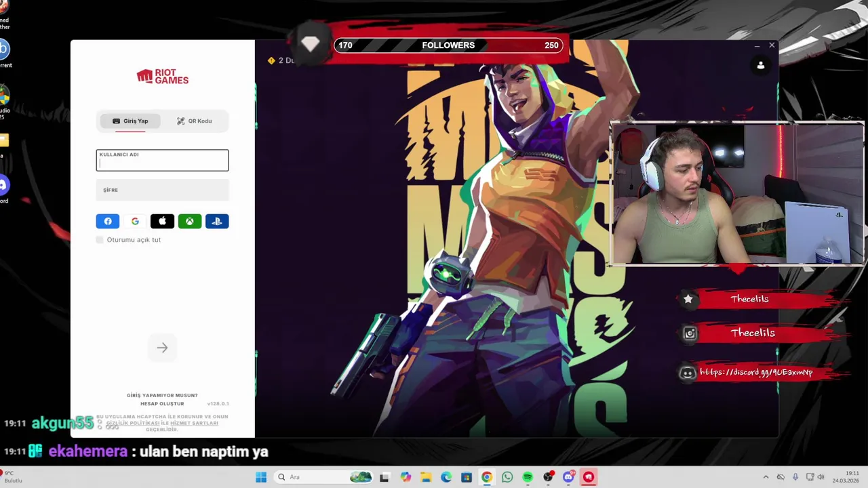Click the 'Hesap Oluştur' link

point(162,404)
